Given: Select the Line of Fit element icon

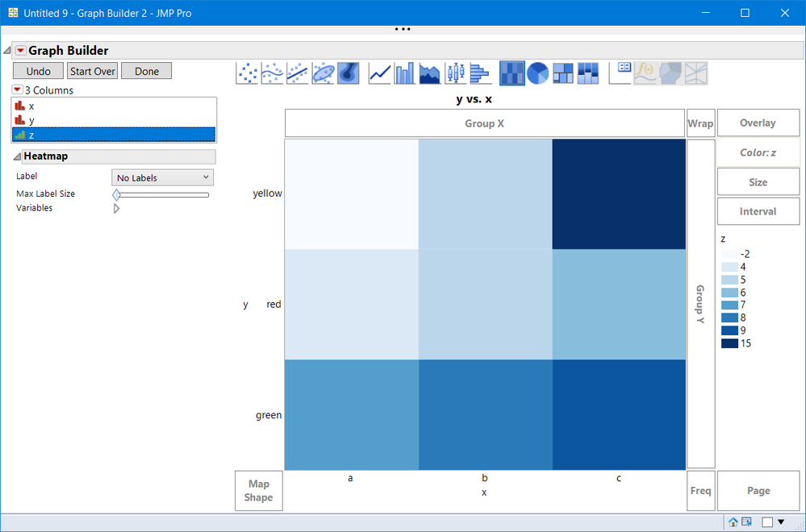Looking at the screenshot, I should click(x=297, y=73).
